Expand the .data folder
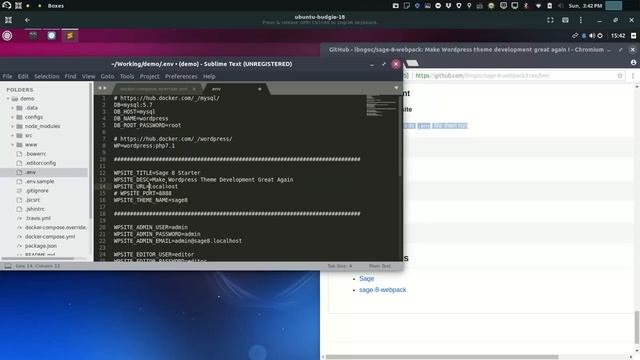640x360 pixels. [x=13, y=108]
